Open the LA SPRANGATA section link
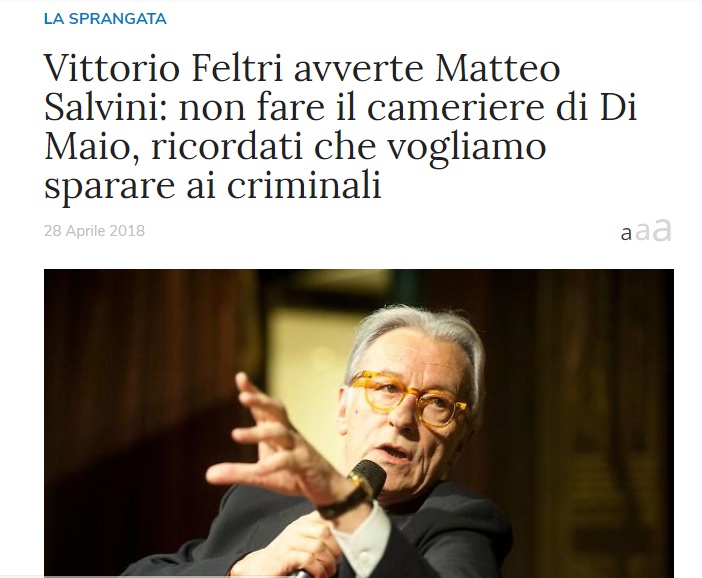Screen dimensions: 702x578 coord(105,19)
